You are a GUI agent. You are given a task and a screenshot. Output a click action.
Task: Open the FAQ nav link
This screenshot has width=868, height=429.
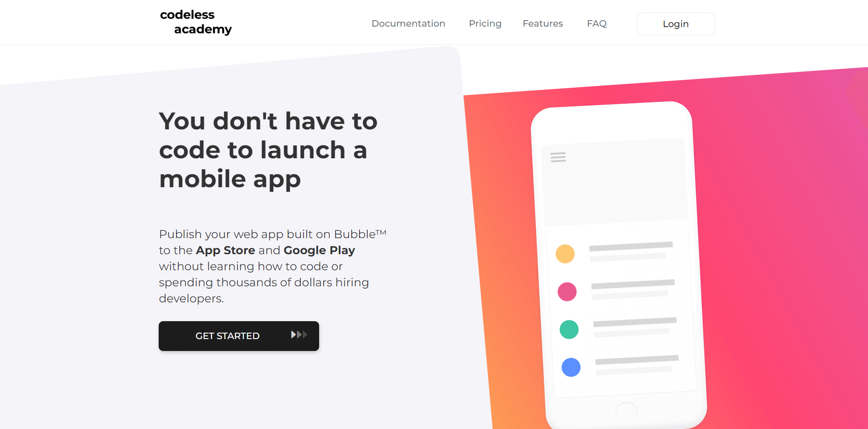(597, 23)
